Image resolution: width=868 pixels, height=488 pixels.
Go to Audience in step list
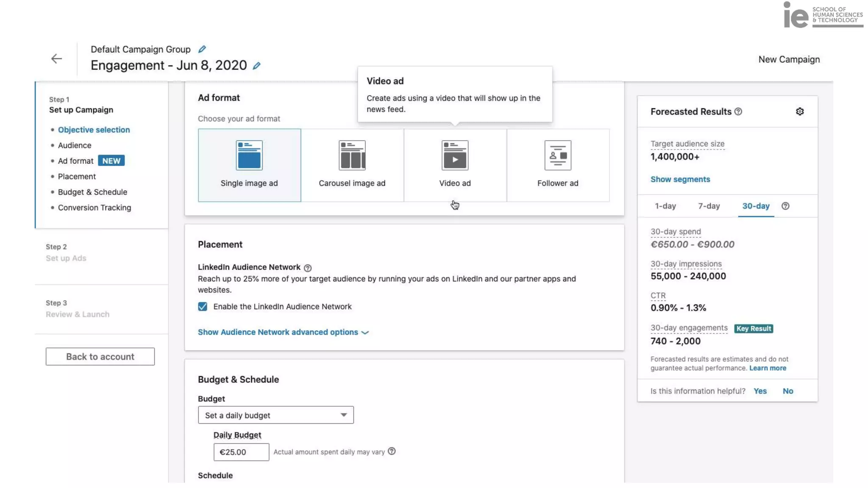click(x=75, y=145)
